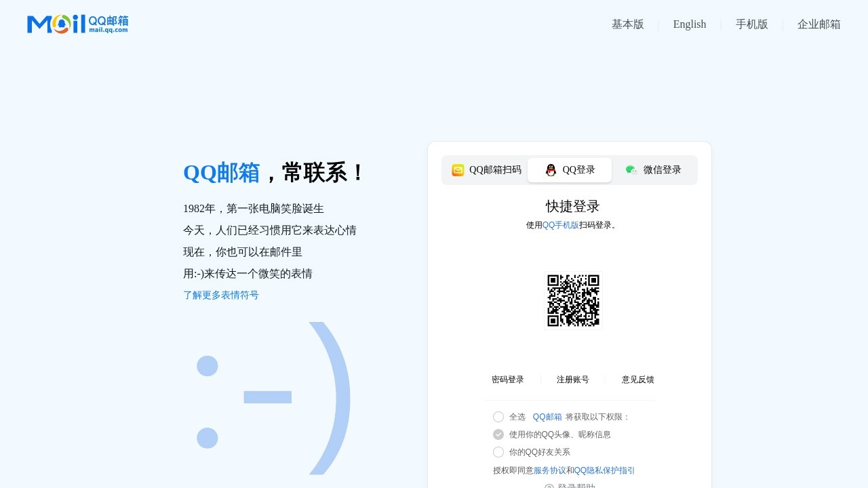Open the QQ手机版 link in login instructions
The width and height of the screenshot is (868, 488).
pos(561,225)
